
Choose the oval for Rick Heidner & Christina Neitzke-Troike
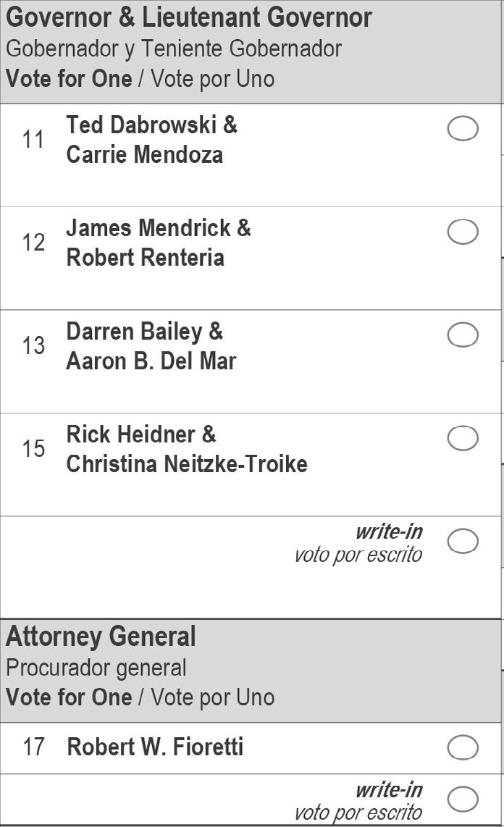point(463,438)
